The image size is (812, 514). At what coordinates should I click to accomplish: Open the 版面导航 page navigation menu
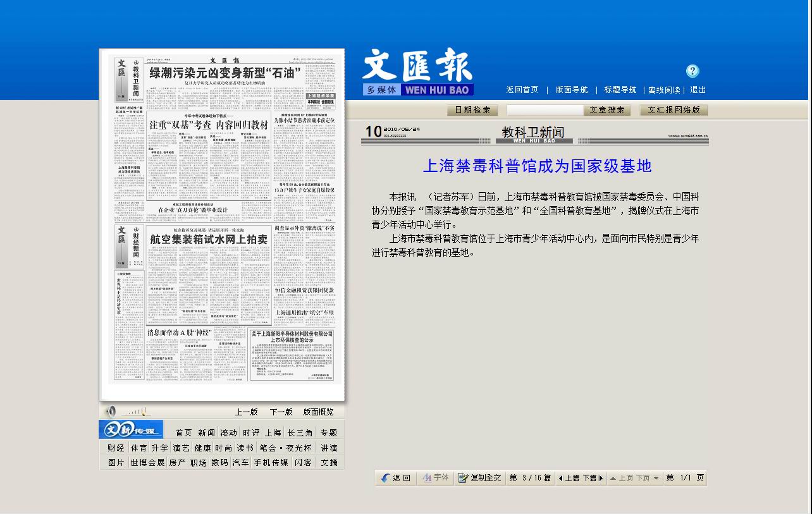click(x=572, y=90)
